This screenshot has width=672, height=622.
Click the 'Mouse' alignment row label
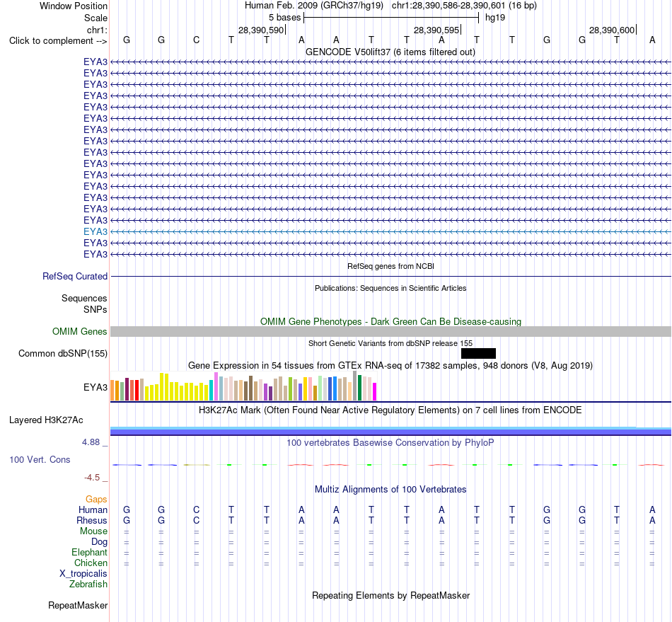click(x=93, y=531)
